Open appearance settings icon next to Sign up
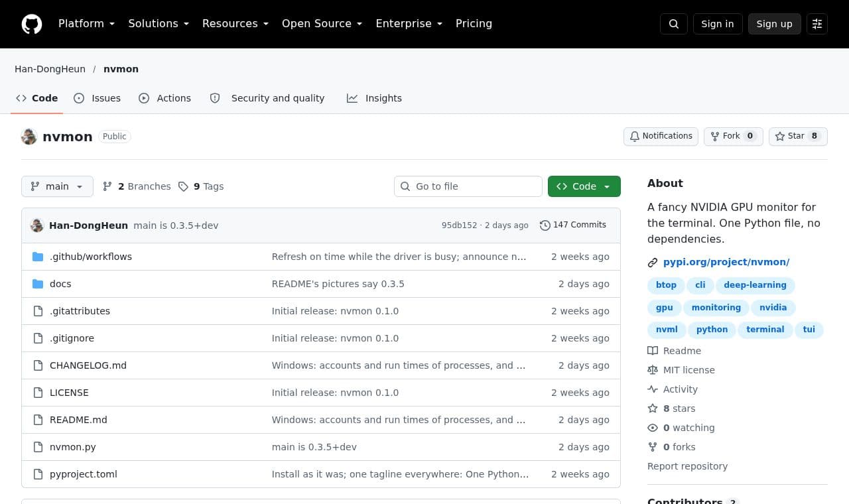Image resolution: width=849 pixels, height=504 pixels. coord(817,24)
